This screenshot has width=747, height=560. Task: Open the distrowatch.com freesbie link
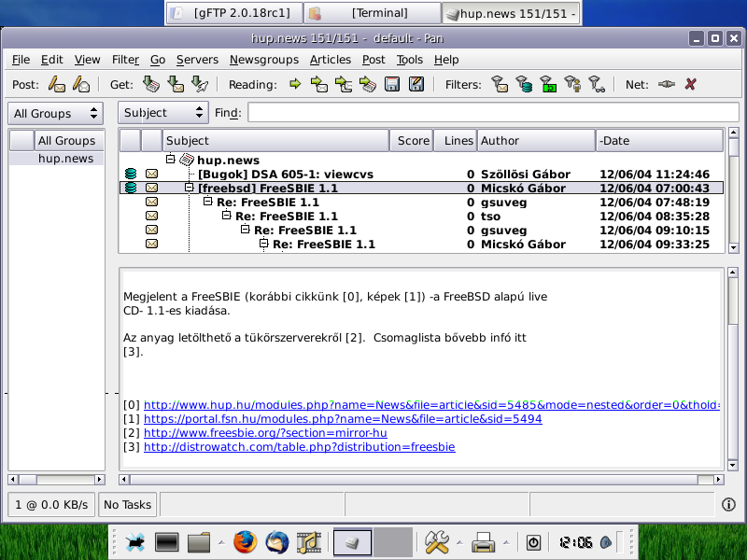click(299, 447)
